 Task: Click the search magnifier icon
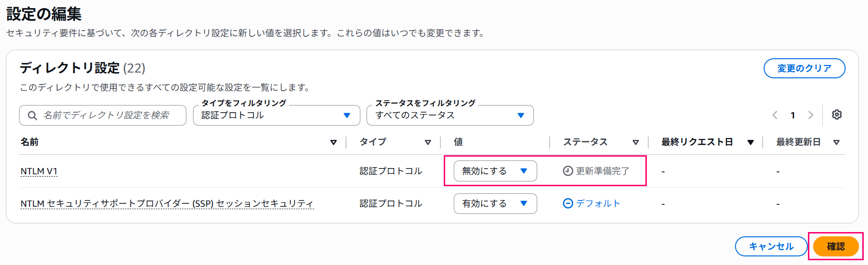(32, 116)
